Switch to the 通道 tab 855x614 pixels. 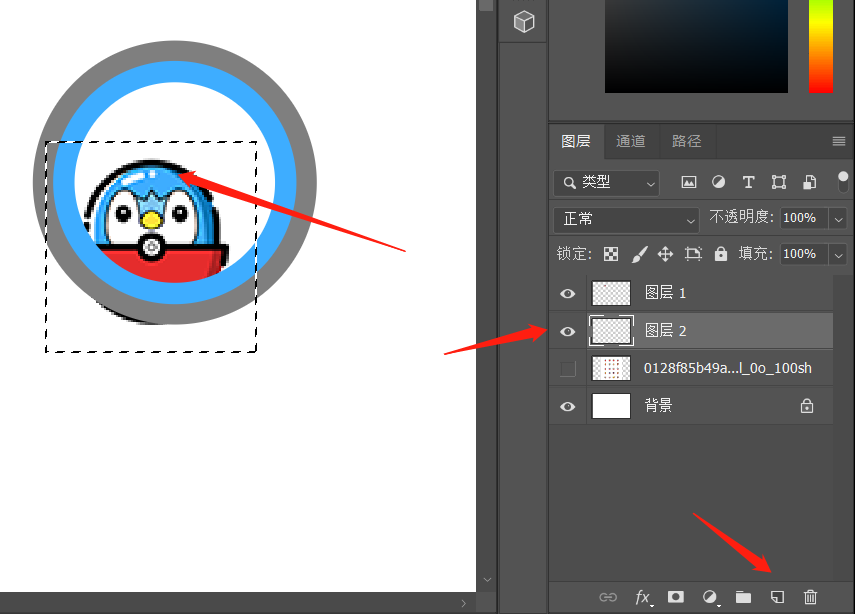(631, 141)
